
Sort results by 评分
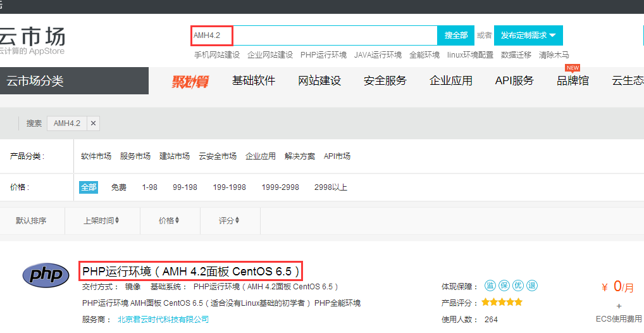(x=229, y=221)
